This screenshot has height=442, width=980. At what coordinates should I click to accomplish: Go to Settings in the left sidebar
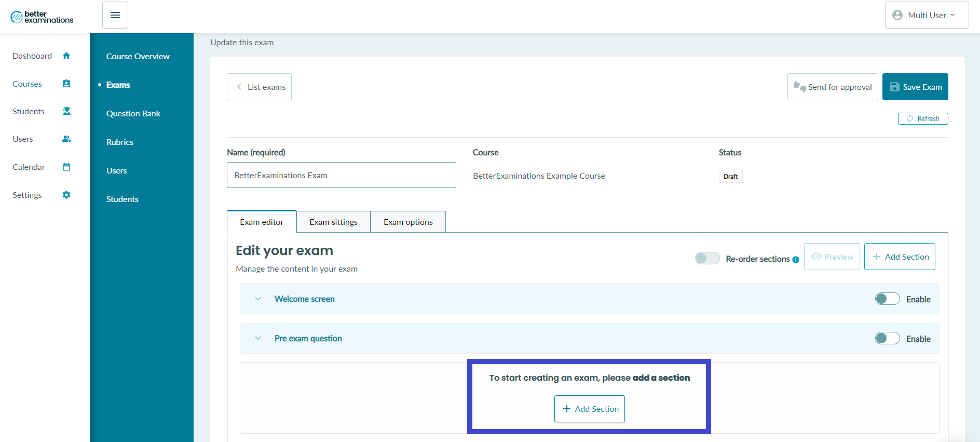27,195
